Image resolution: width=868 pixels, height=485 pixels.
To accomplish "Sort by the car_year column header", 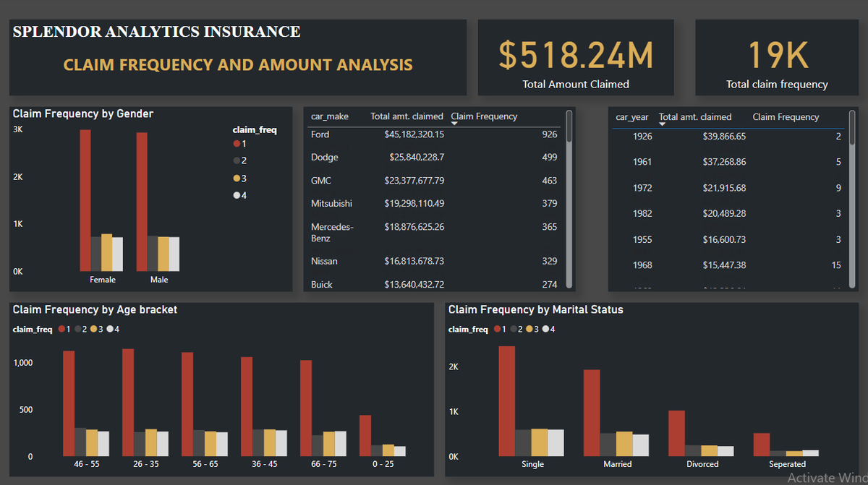I will coord(632,117).
